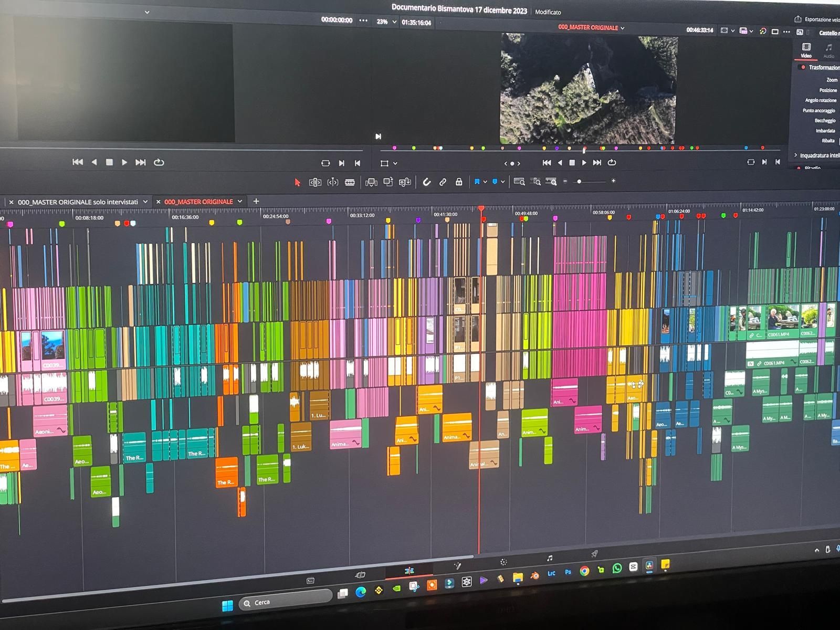Expand the Inquadratura intelligente section
Image resolution: width=840 pixels, height=630 pixels.
[796, 155]
